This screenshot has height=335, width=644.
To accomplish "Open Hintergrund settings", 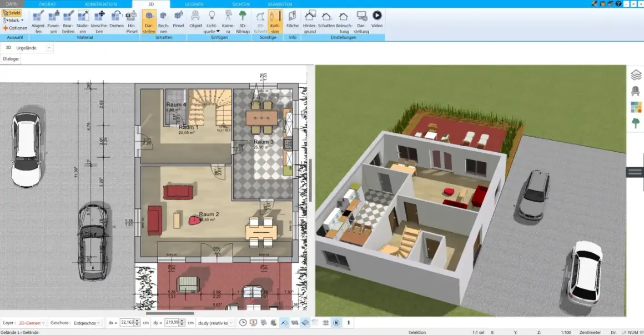I will coord(310,22).
